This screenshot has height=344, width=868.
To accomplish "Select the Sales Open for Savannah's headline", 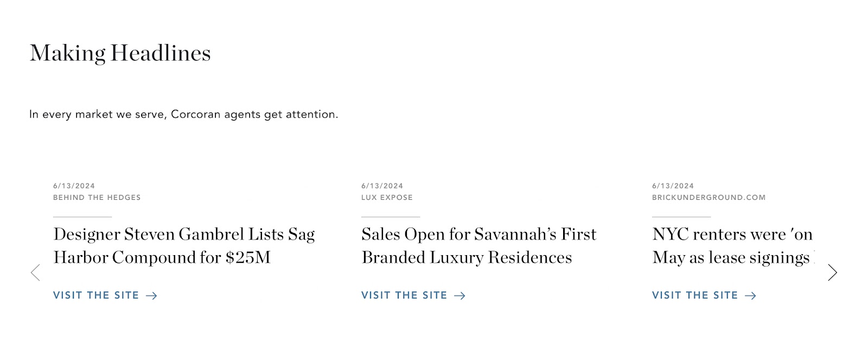I will click(478, 245).
